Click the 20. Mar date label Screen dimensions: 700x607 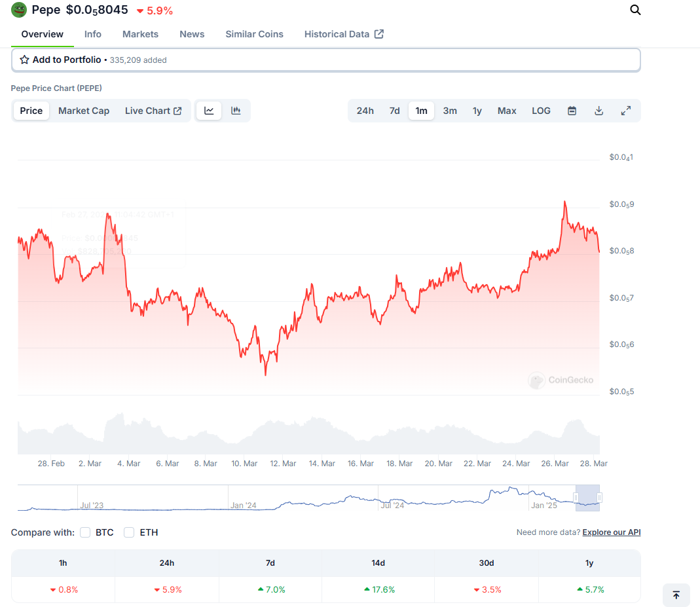pyautogui.click(x=438, y=464)
